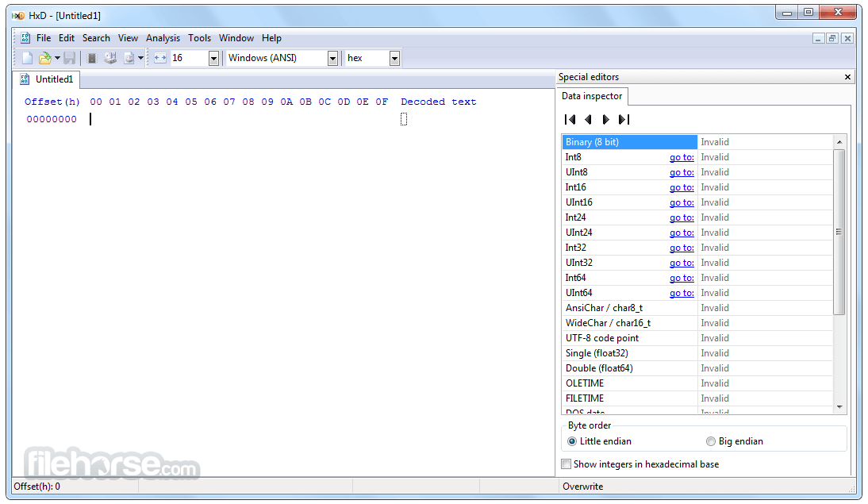Click the New file toolbar icon
868x504 pixels.
[x=27, y=58]
